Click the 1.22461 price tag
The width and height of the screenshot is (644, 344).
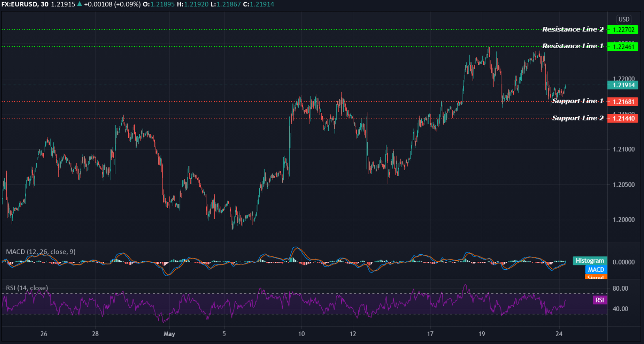623,47
